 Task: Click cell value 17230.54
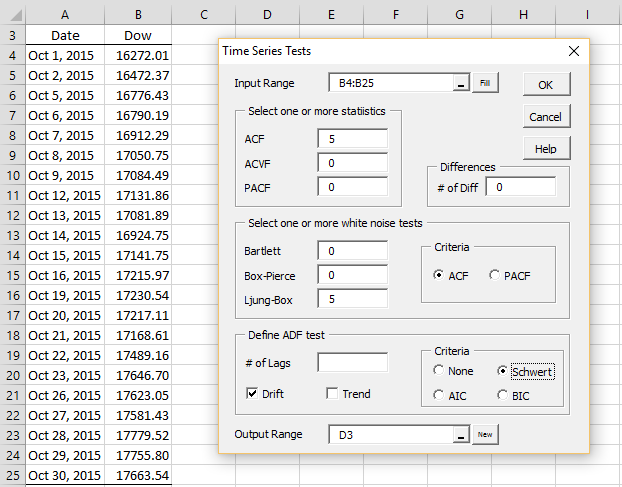(138, 295)
